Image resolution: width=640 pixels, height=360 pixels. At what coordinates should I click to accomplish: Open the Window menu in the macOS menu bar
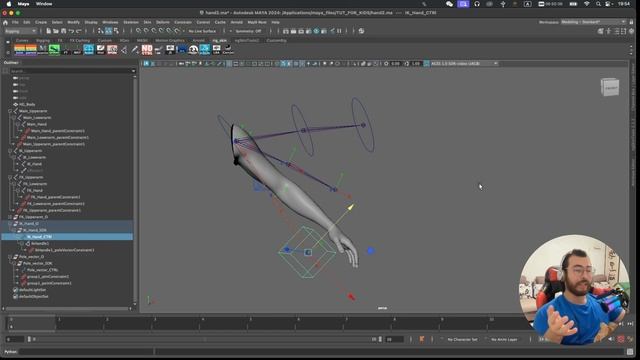pyautogui.click(x=44, y=4)
